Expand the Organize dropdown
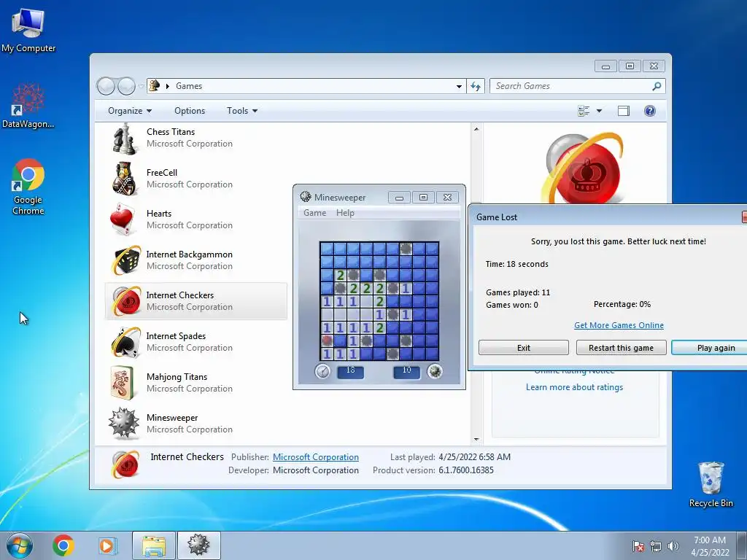The width and height of the screenshot is (747, 560). 130,111
